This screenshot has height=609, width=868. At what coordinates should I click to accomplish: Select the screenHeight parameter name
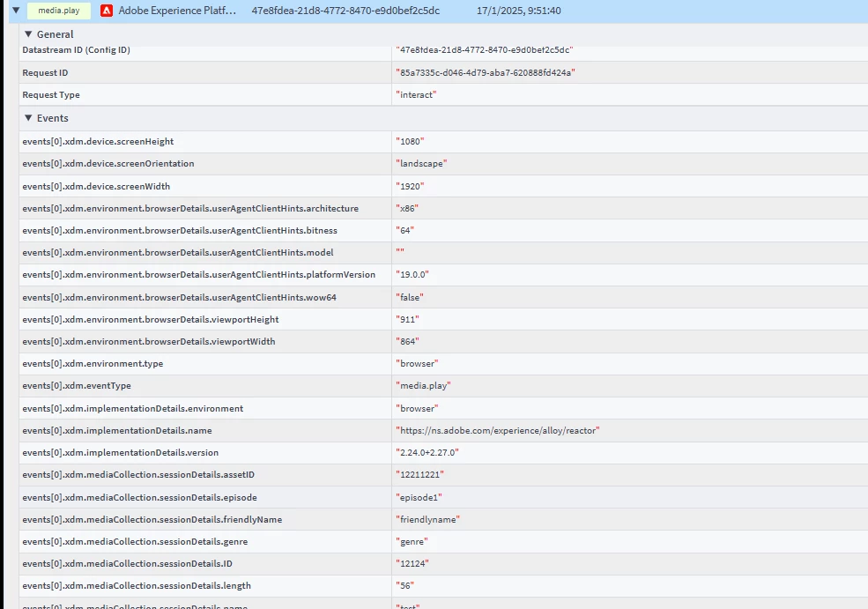coord(98,141)
